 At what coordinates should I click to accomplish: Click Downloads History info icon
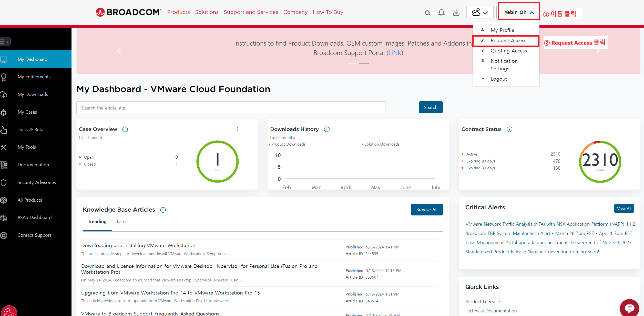pyautogui.click(x=327, y=129)
